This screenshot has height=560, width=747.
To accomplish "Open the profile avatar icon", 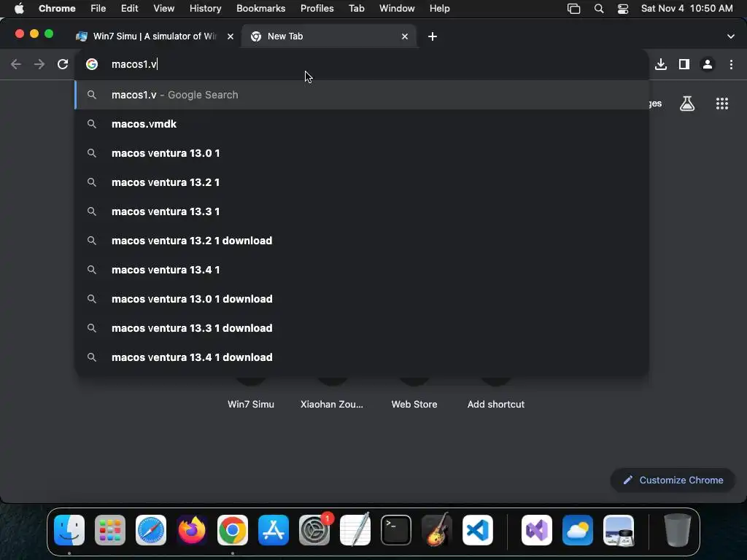I will [708, 64].
